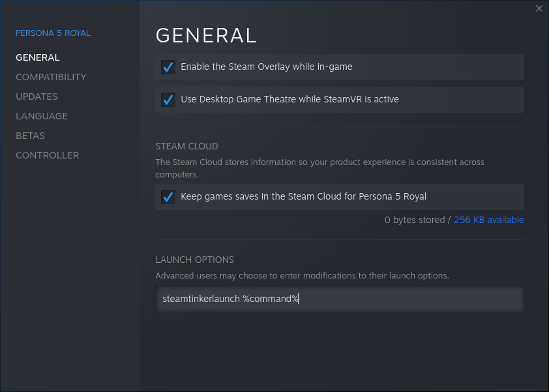549x392 pixels.
Task: Open the 256 KB available storage link
Action: 489,220
